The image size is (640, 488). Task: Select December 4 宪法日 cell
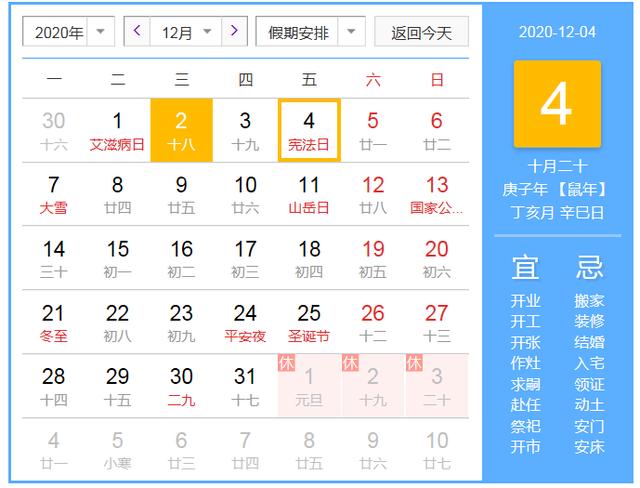[309, 130]
